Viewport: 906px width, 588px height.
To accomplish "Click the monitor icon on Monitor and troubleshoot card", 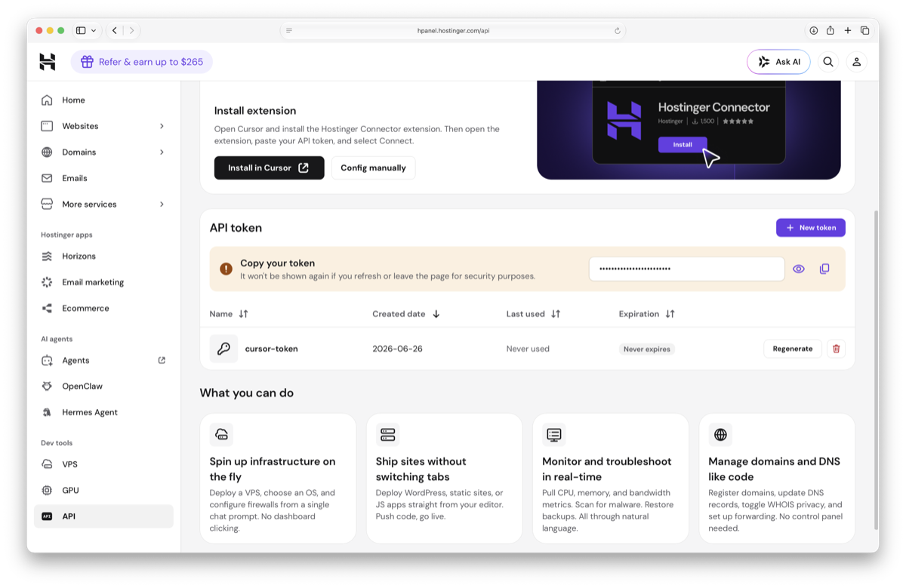I will [x=554, y=434].
